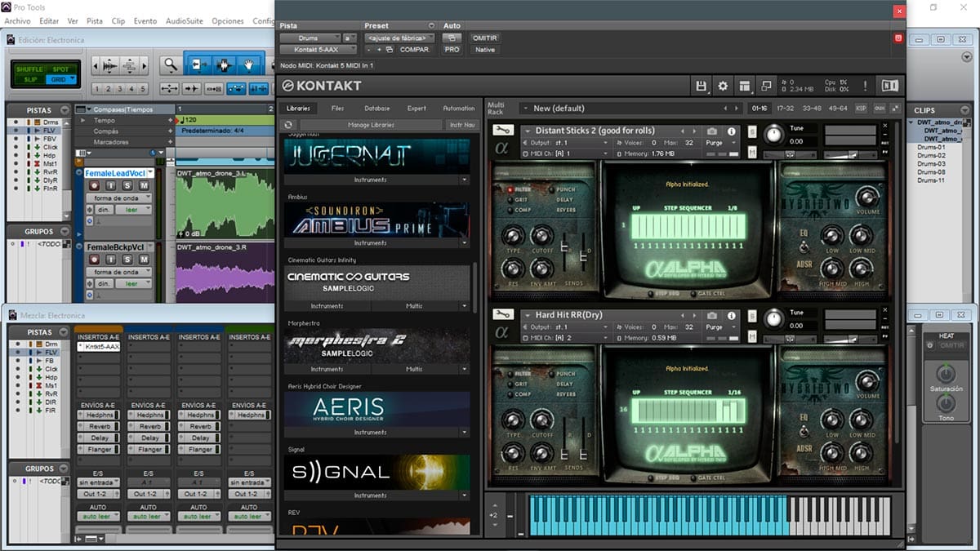Open Kontakt 5-AAX plugin selector dropdown

[x=319, y=50]
